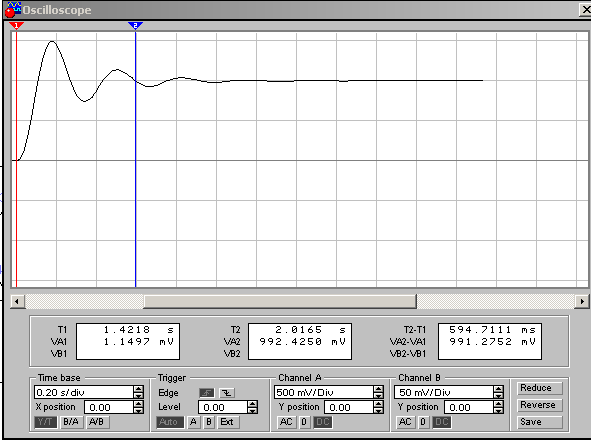
Task: Set Channel B coupling to DC
Action: 442,422
